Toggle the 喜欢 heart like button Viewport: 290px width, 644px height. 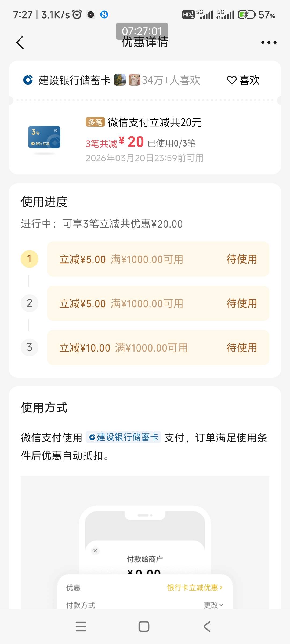(243, 80)
